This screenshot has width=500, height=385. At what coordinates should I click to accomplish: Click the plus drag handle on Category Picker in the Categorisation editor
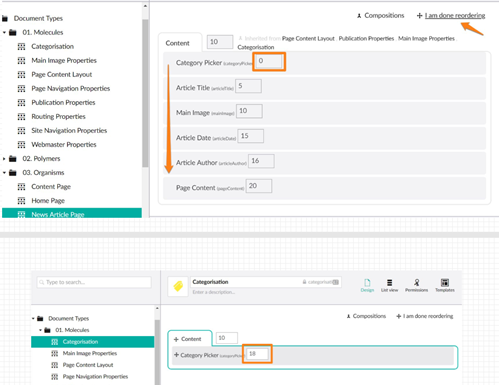click(176, 355)
